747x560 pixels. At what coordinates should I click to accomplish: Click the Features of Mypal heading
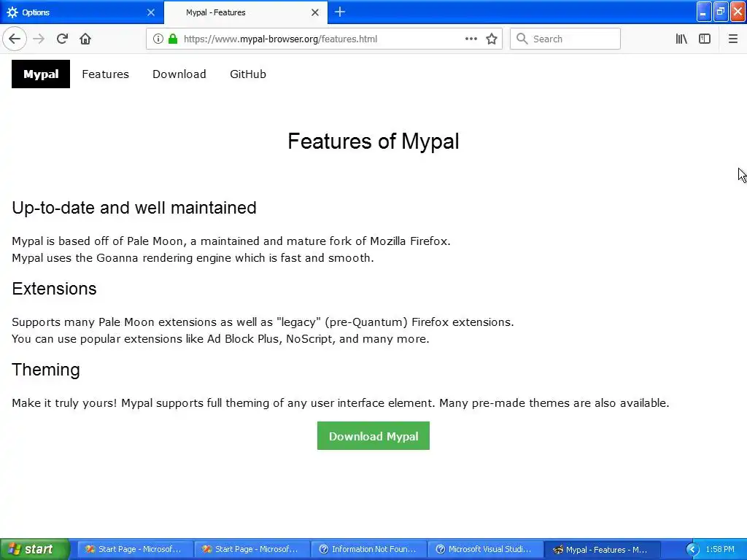point(373,141)
